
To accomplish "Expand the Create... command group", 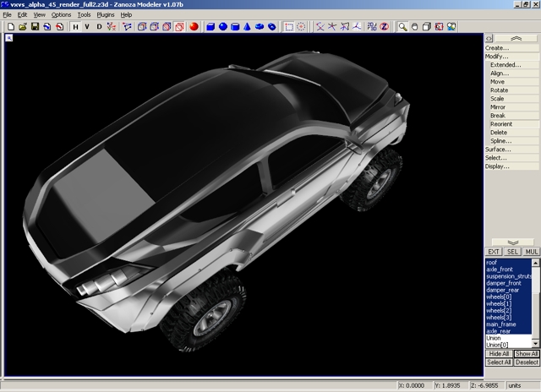I will [497, 48].
